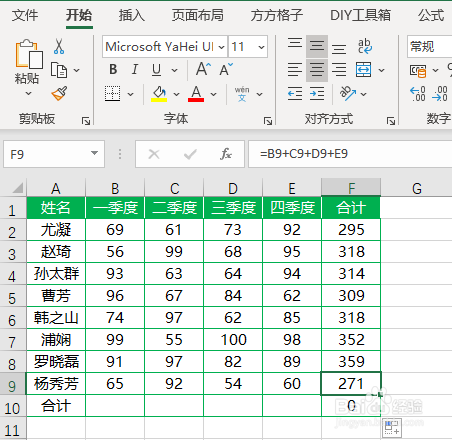Align text left
This screenshot has width=452, height=440.
click(x=295, y=70)
